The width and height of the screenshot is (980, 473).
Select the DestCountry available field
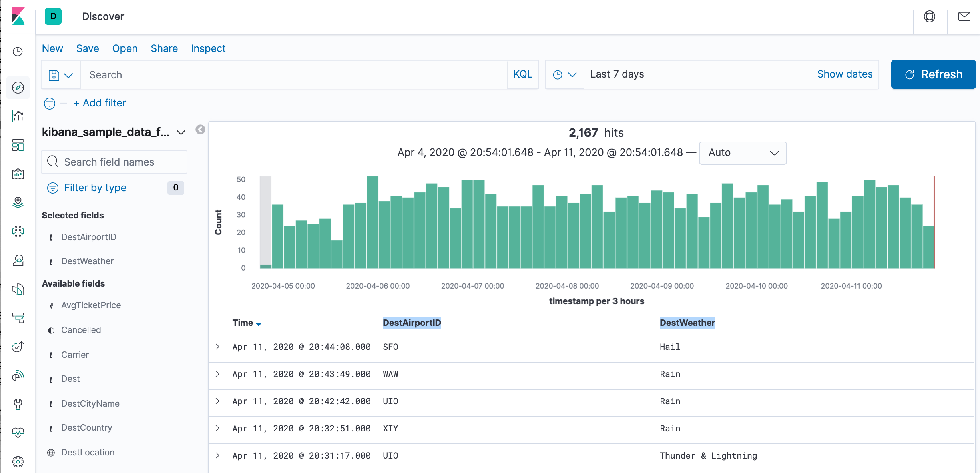(86, 427)
